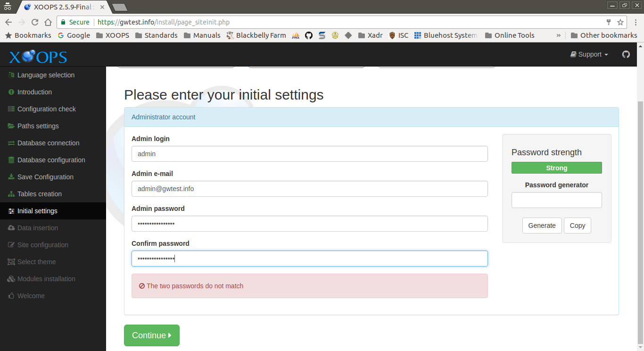The height and width of the screenshot is (351, 644).
Task: Click the Strong password strength bar
Action: point(556,167)
